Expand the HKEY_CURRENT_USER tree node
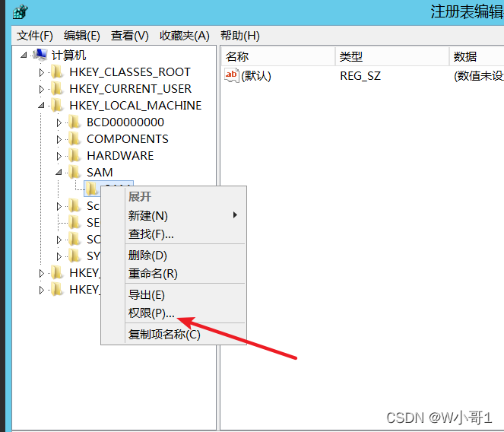Image resolution: width=504 pixels, height=432 pixels. point(42,89)
